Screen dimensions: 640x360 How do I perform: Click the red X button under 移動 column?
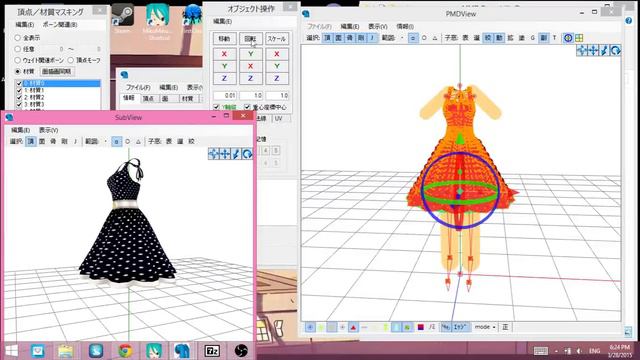point(224,54)
